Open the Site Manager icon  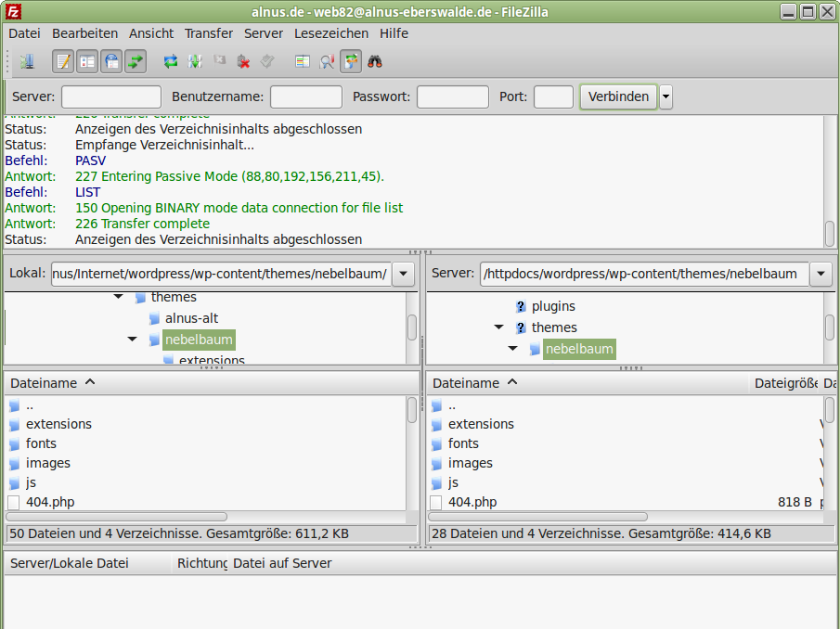[x=27, y=61]
